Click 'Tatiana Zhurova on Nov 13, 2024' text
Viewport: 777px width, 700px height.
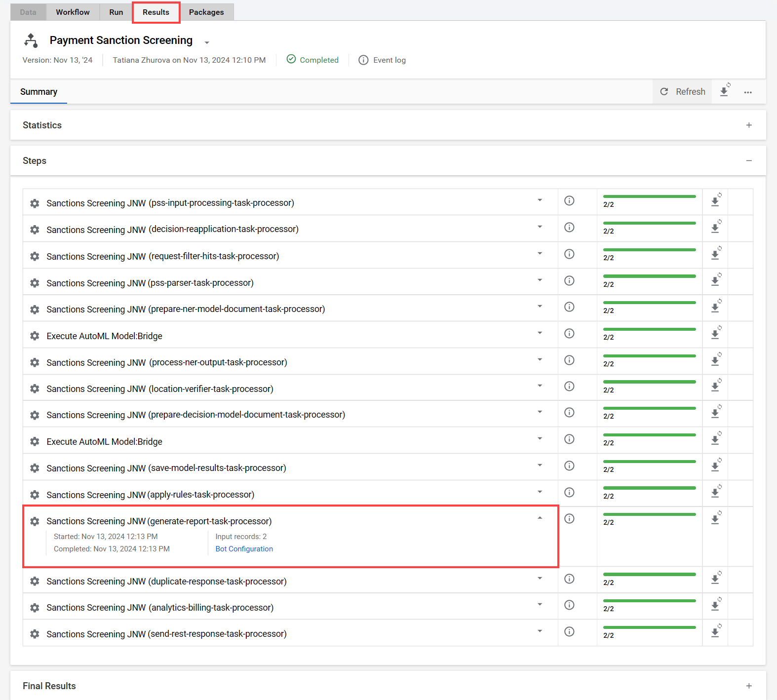click(171, 60)
